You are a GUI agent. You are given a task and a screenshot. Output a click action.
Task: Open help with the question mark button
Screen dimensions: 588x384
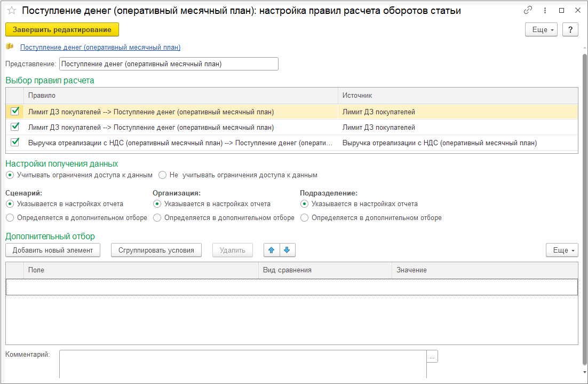(x=570, y=29)
